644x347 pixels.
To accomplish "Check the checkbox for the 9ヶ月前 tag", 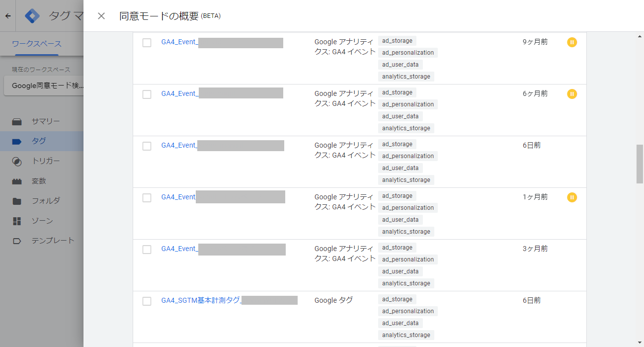I will pos(147,43).
